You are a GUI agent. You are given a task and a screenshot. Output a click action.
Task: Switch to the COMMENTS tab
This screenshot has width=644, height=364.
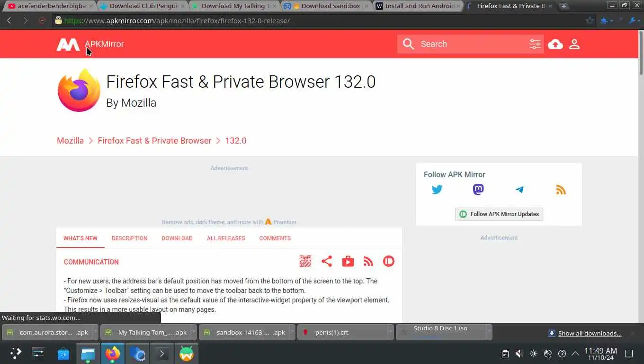tap(275, 238)
